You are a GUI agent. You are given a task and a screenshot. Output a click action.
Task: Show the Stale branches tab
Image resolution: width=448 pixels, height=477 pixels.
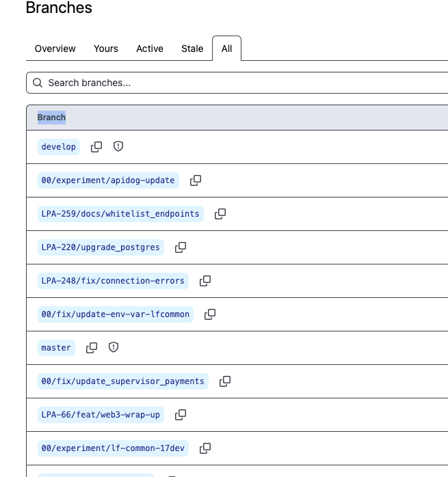(x=192, y=49)
